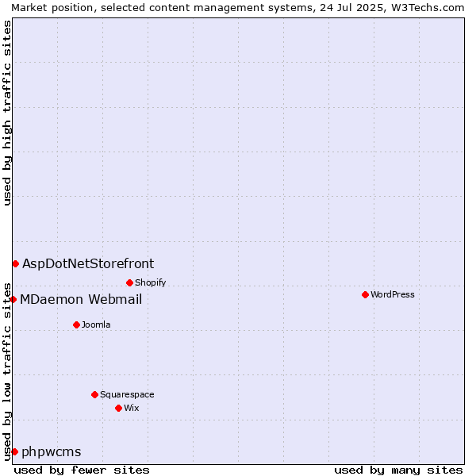Select the 'phpwcms' label text
The width and height of the screenshot is (476, 476).
52,452
